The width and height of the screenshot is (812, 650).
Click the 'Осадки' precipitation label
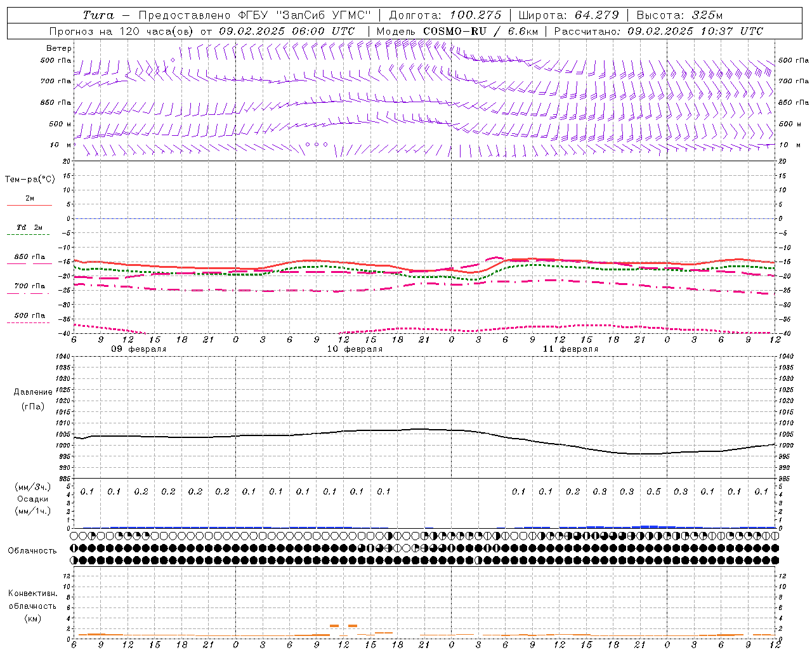click(33, 499)
